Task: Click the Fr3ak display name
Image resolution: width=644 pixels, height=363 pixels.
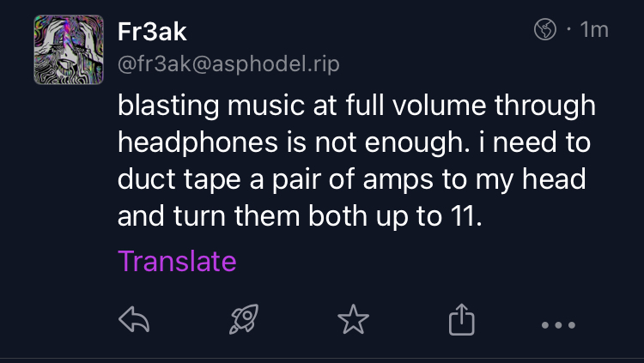Action: (x=151, y=32)
